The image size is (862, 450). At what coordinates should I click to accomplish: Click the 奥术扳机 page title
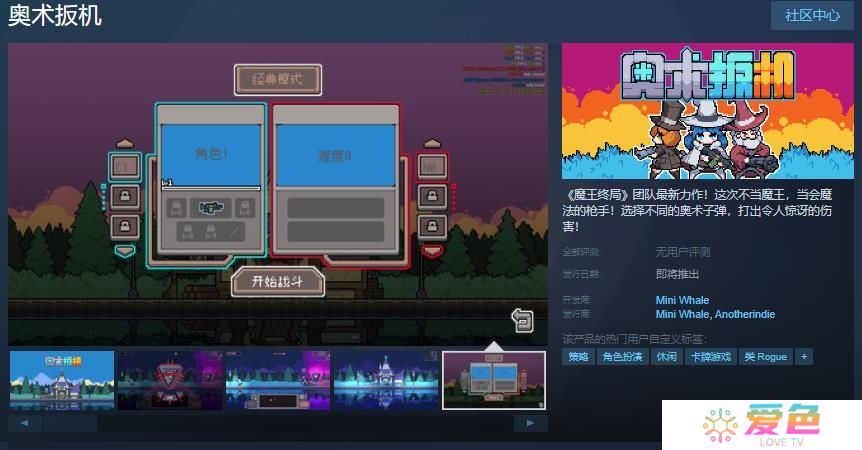[x=55, y=15]
